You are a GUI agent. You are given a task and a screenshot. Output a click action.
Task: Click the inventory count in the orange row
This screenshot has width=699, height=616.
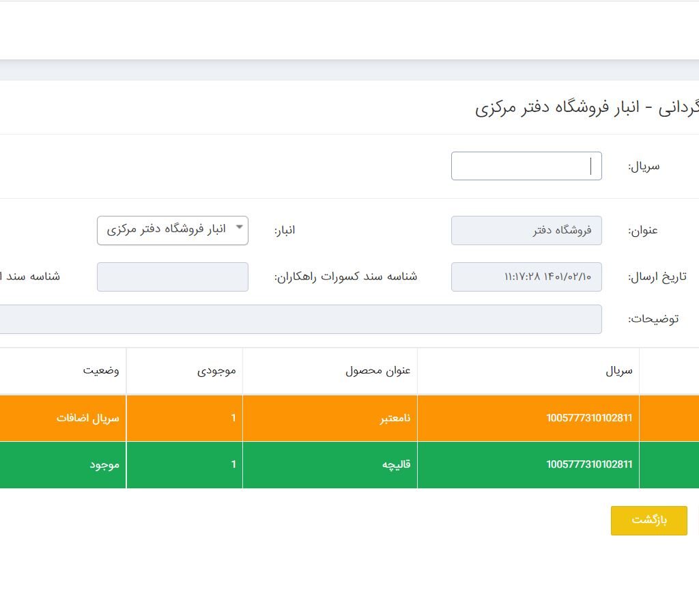[x=233, y=418]
